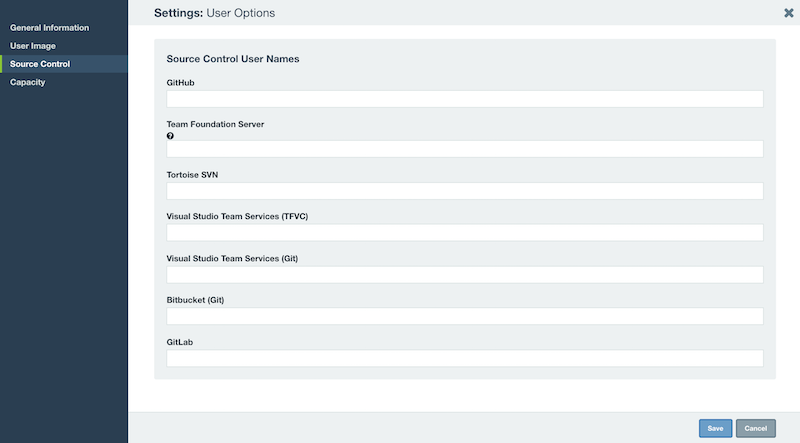Click the GitHub user name field

[x=465, y=99]
